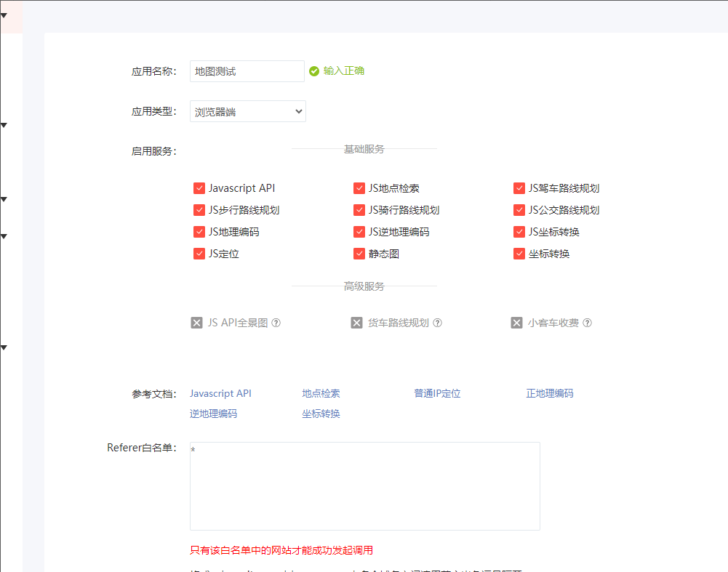Open the 普通IP定位 documentation link

[437, 393]
